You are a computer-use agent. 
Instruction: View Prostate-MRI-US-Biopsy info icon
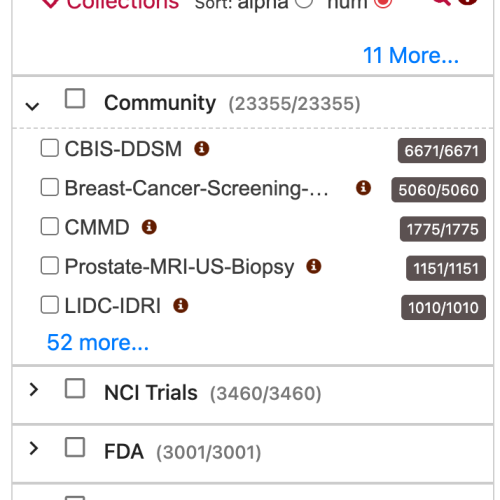coord(314,266)
